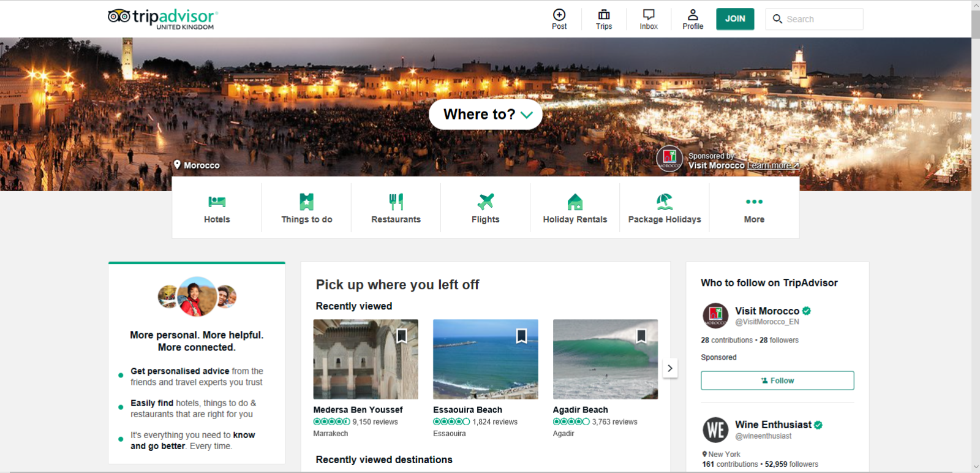Screen dimensions: 980x473
Task: Click Wine Enthusiast verified badge
Action: [818, 425]
